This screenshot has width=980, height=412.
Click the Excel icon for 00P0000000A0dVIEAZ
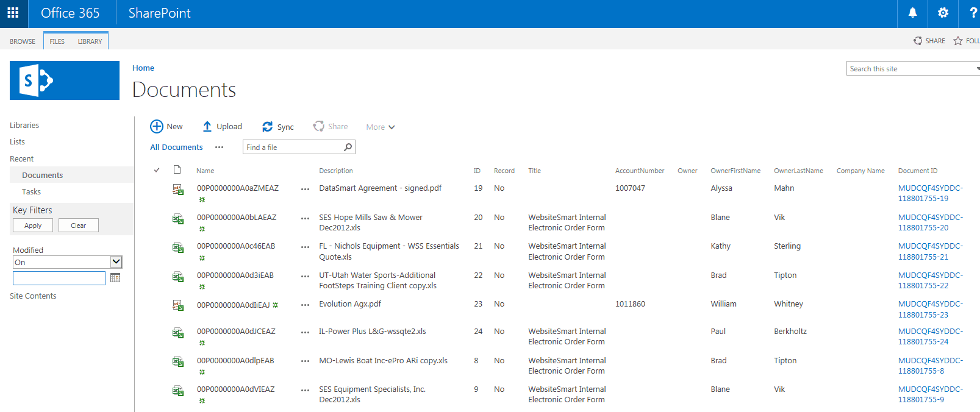coord(177,391)
